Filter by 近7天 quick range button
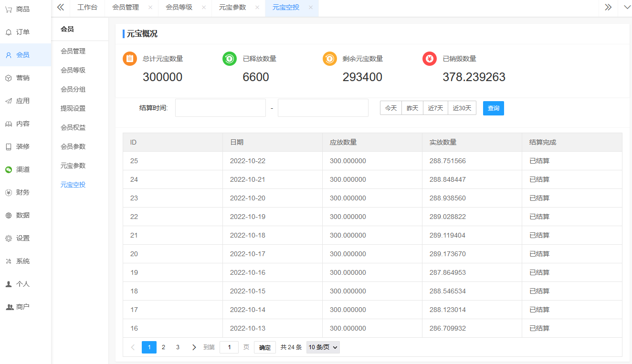This screenshot has width=632, height=364. click(x=435, y=108)
